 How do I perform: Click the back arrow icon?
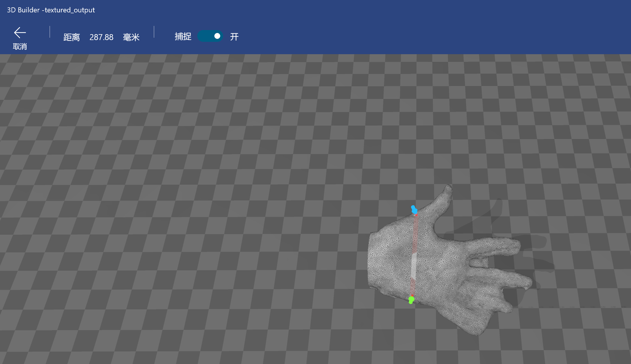pos(20,33)
